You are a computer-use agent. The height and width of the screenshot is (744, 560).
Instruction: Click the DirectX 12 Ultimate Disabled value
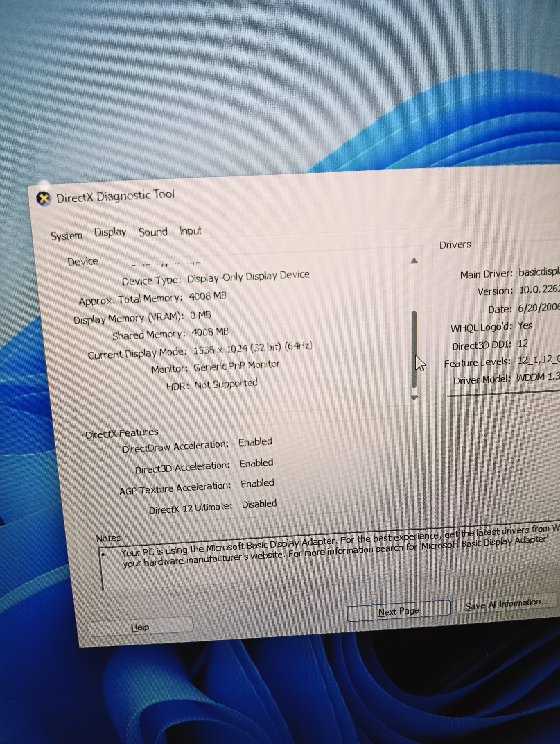tap(259, 504)
